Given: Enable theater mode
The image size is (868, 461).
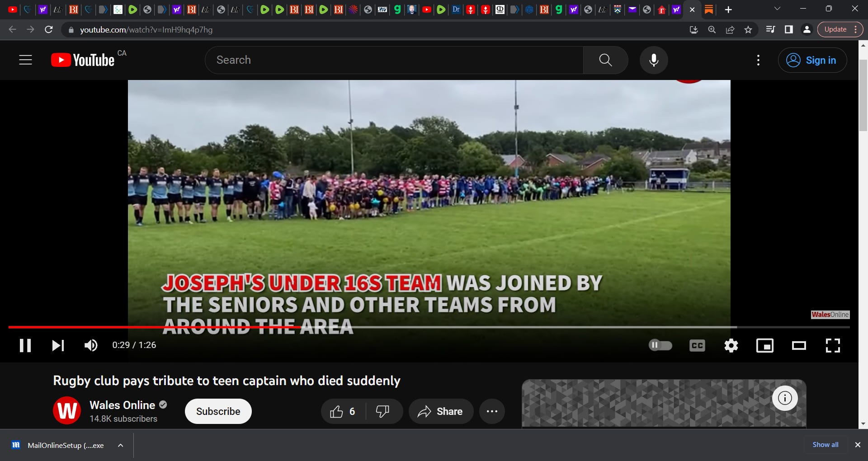Looking at the screenshot, I should click(x=799, y=346).
